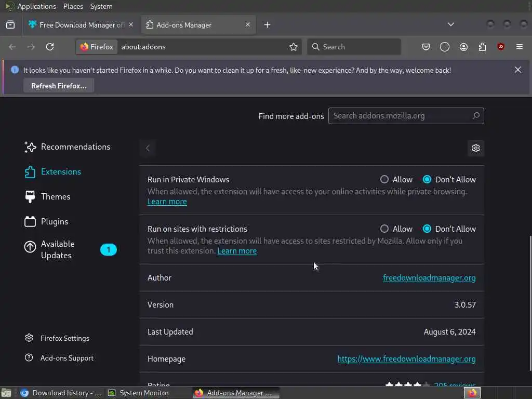Select the Add-ons Manager tab
This screenshot has height=399, width=532.
(198, 25)
